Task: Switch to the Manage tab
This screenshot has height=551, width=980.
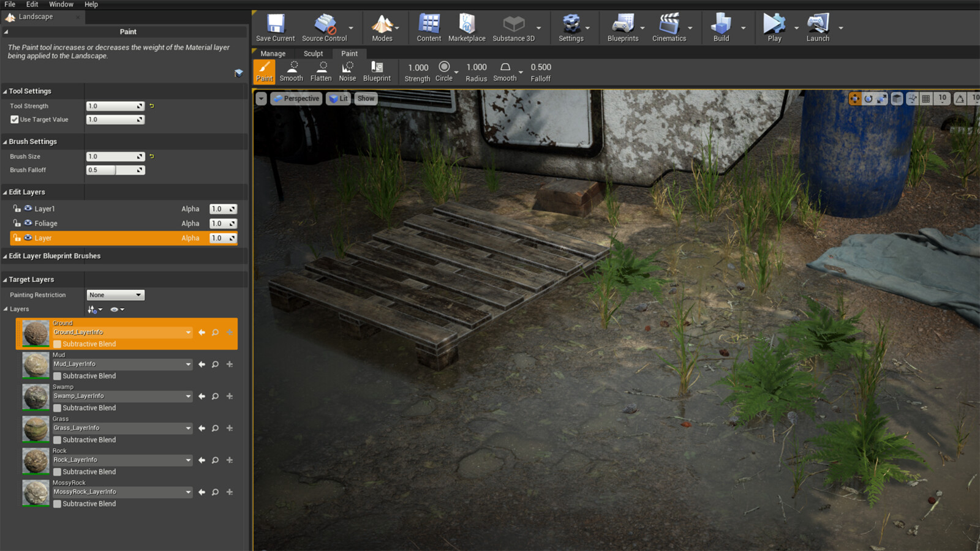Action: click(273, 53)
